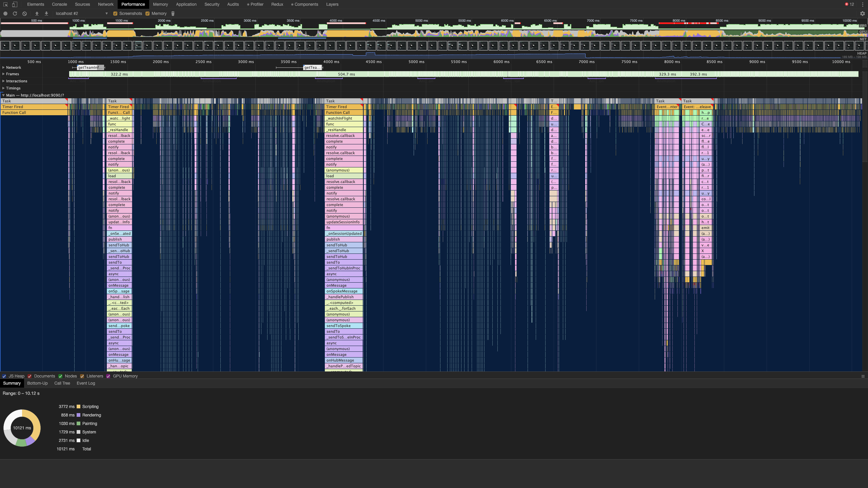The width and height of the screenshot is (868, 488).
Task: Open the capture settings gear icon
Action: click(862, 14)
